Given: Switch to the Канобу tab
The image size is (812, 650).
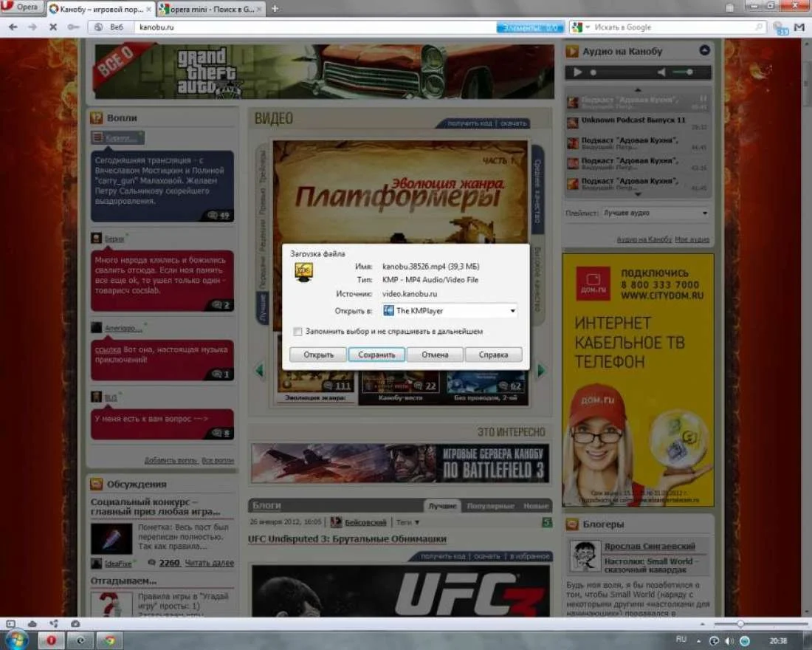Looking at the screenshot, I should click(x=101, y=10).
